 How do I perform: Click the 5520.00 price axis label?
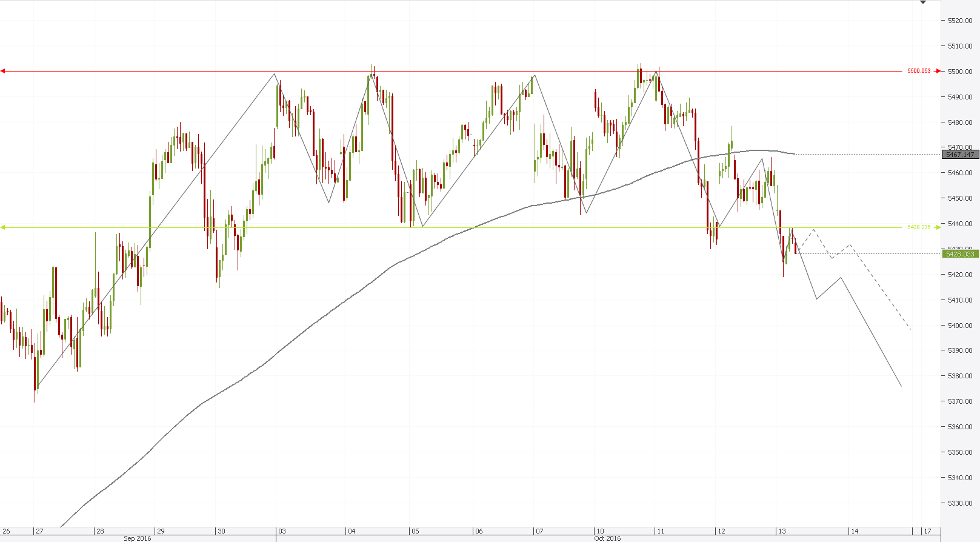point(960,21)
